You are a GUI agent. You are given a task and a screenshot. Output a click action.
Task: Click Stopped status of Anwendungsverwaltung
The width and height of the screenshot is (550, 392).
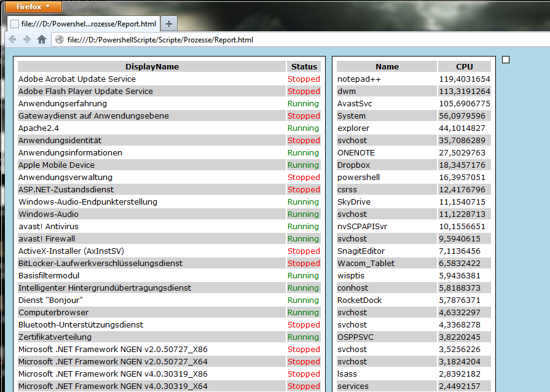(304, 177)
